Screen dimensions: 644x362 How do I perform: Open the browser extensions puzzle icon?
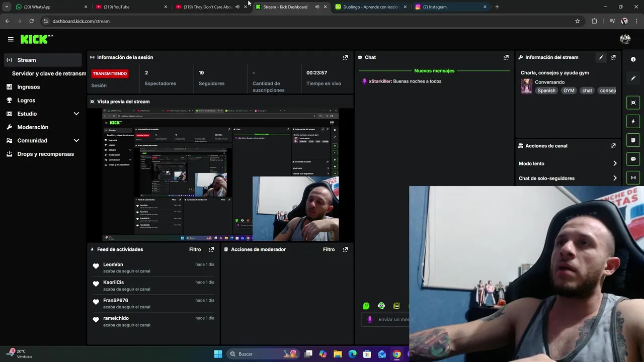[x=595, y=21]
